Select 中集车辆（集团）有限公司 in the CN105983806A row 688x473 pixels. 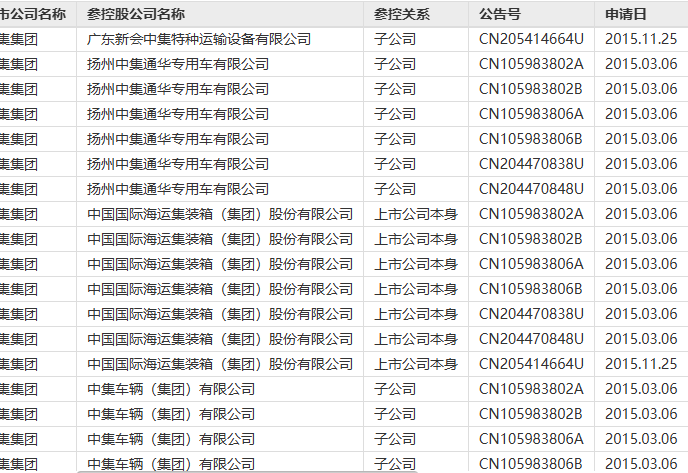pyautogui.click(x=171, y=439)
